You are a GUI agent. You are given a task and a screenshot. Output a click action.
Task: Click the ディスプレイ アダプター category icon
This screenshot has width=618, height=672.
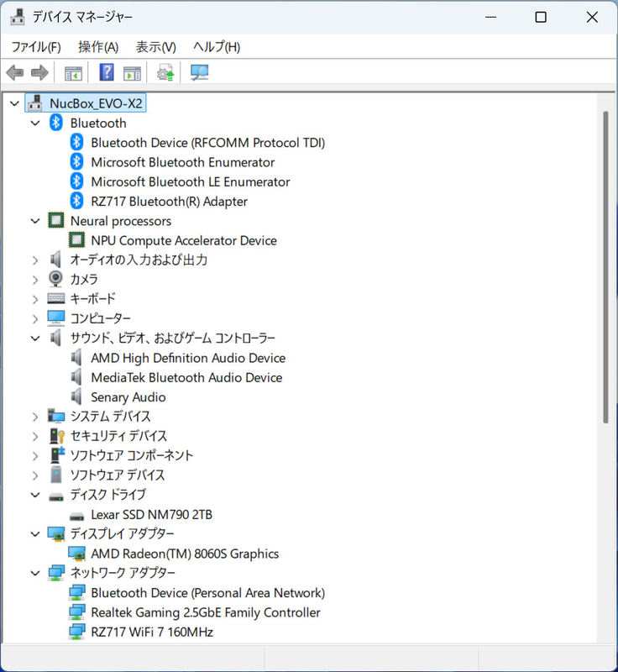pyautogui.click(x=56, y=534)
